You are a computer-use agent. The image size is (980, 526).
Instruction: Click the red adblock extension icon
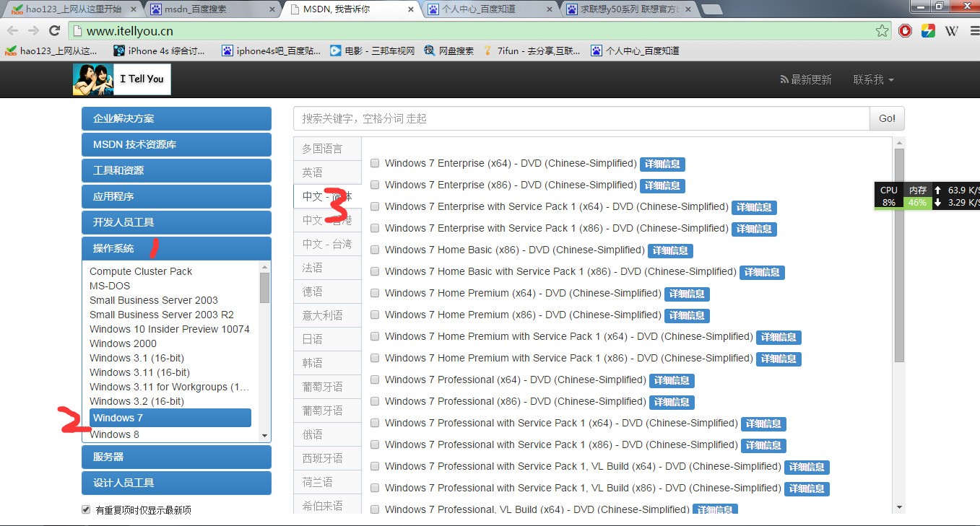905,31
